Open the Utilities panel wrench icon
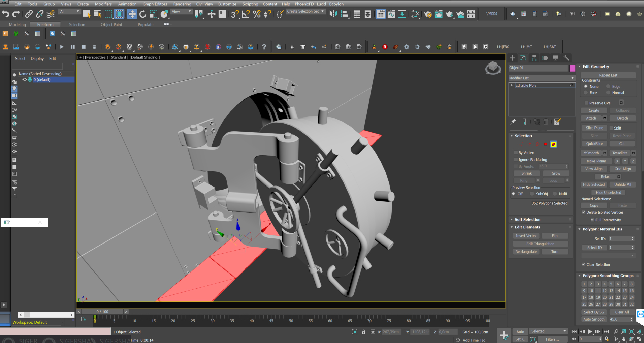This screenshot has width=644, height=343. tap(566, 58)
